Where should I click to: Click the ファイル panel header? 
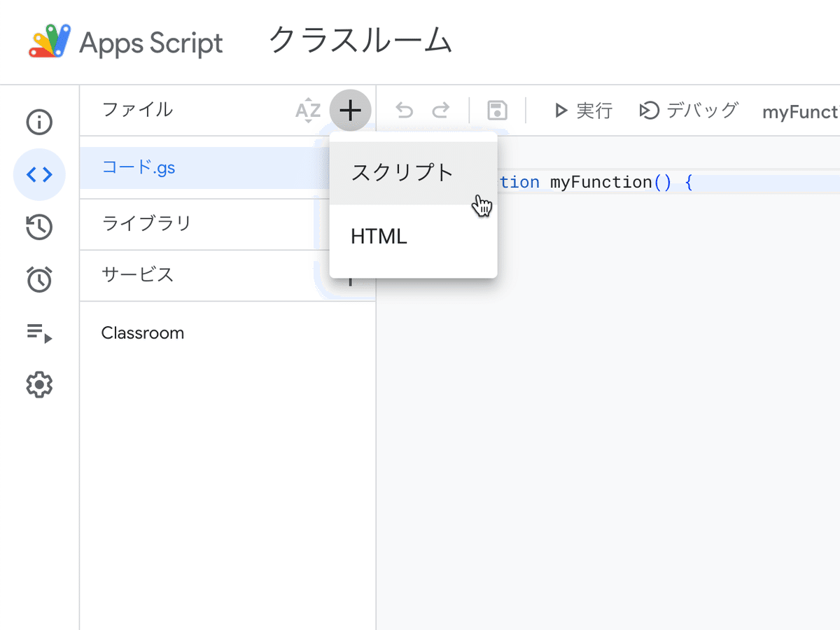137,110
